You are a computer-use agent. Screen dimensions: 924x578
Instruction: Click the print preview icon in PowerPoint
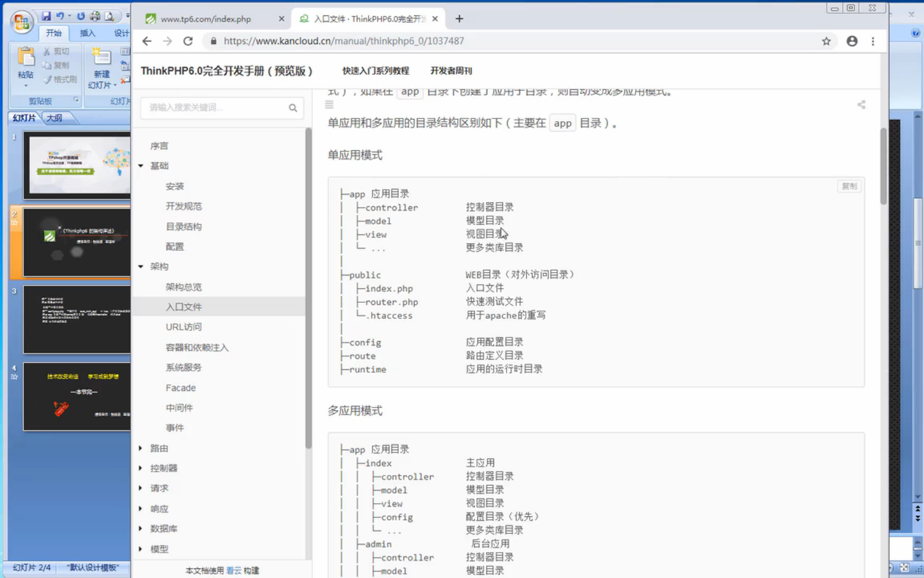[109, 16]
